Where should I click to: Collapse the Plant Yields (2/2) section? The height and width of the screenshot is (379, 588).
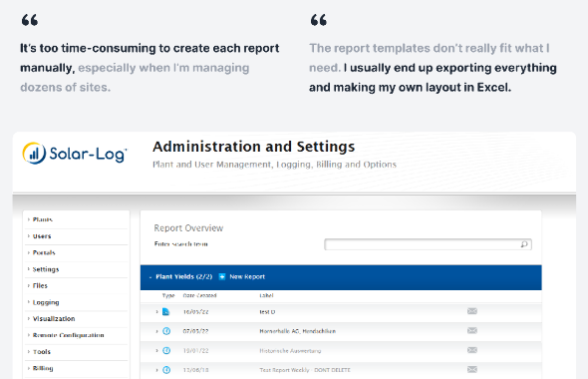pyautogui.click(x=150, y=277)
